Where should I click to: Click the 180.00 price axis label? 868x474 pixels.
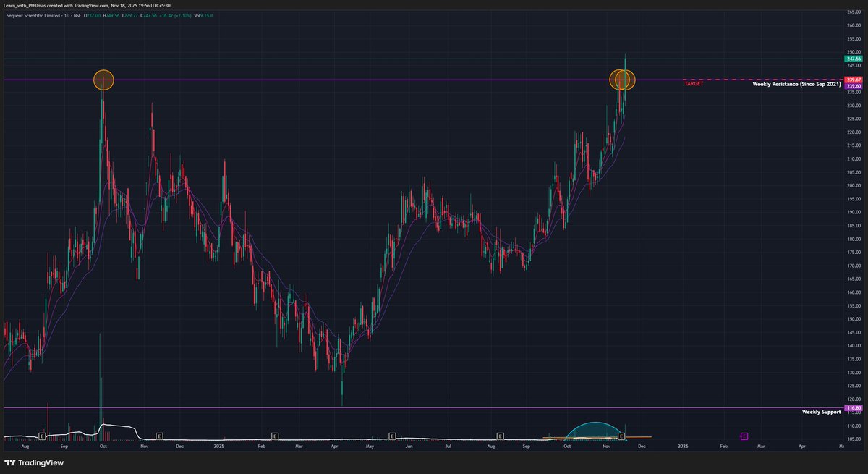[x=854, y=239]
